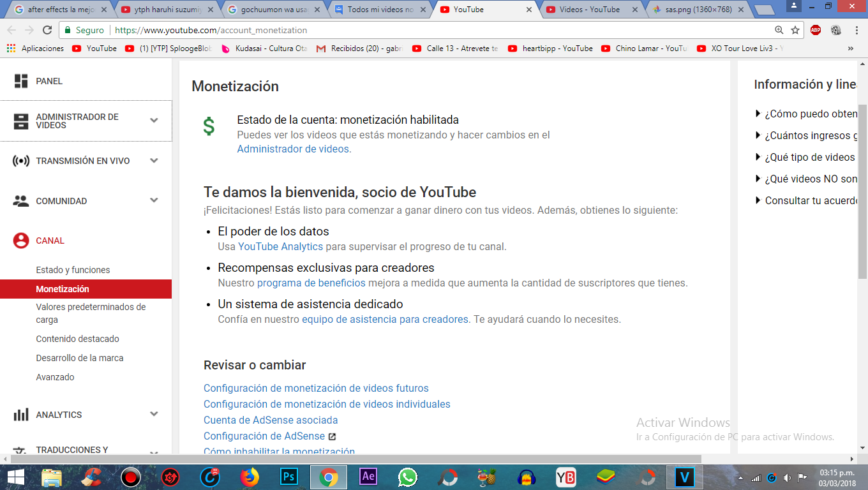The image size is (868, 490).
Task: Open the Aplicaciones grid in bookmarks bar
Action: pos(11,48)
